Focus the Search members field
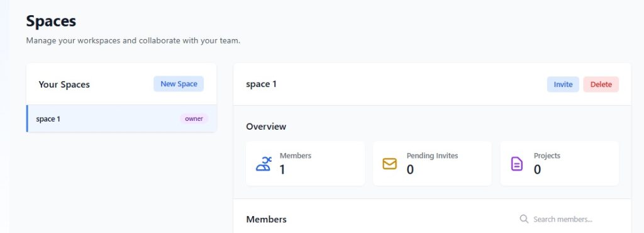The width and height of the screenshot is (644, 233). 569,219
